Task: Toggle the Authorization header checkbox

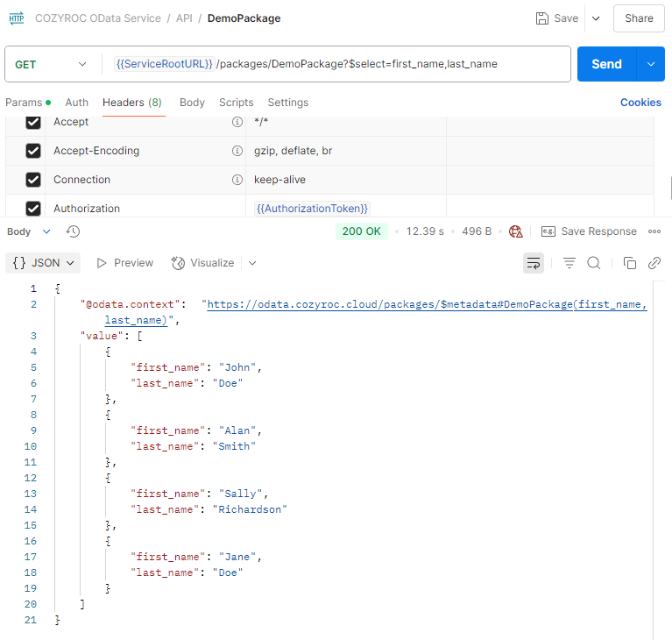Action: 33,209
